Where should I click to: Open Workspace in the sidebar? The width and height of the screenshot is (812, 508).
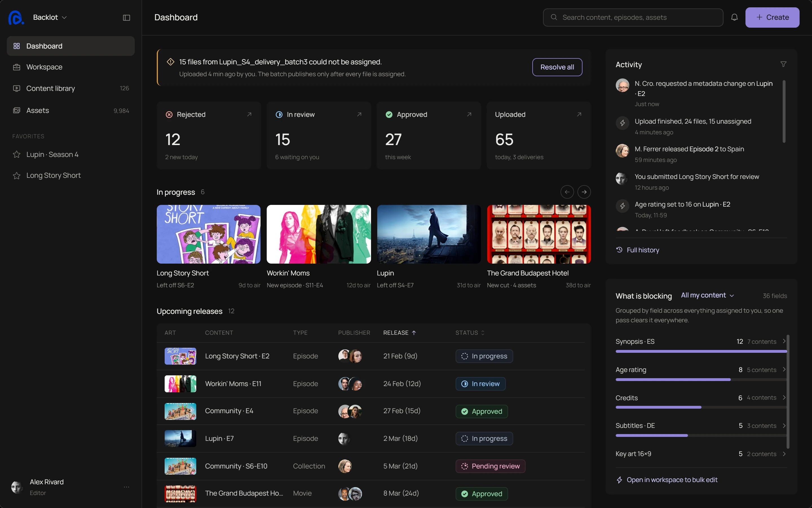(70, 67)
